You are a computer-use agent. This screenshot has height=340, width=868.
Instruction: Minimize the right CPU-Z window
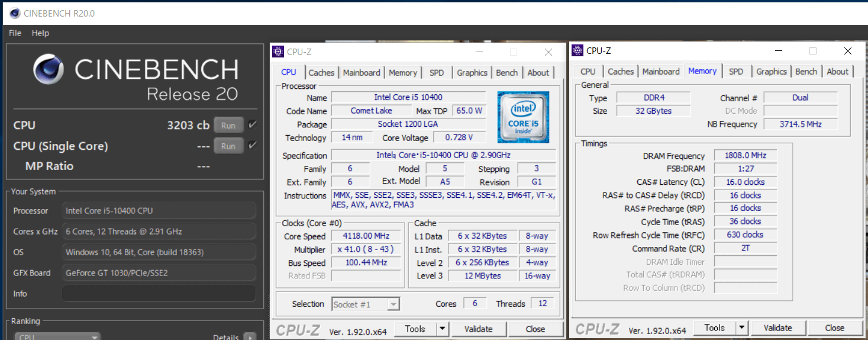pos(778,51)
